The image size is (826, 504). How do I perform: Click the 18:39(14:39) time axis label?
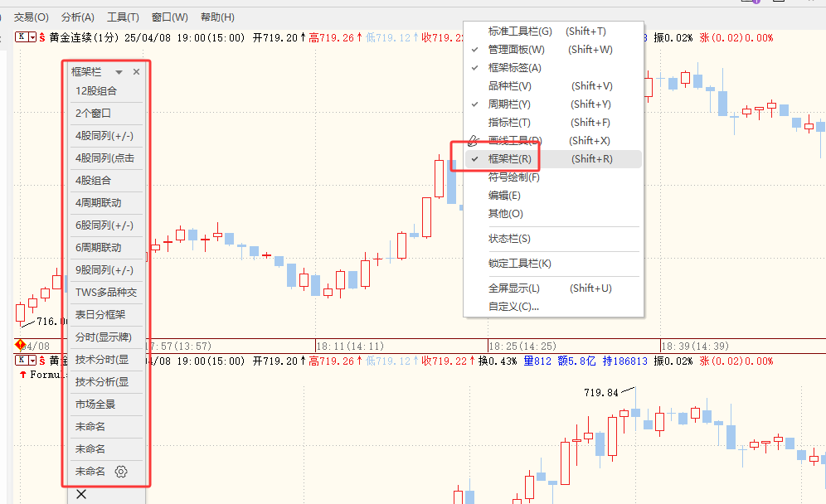[x=695, y=346]
